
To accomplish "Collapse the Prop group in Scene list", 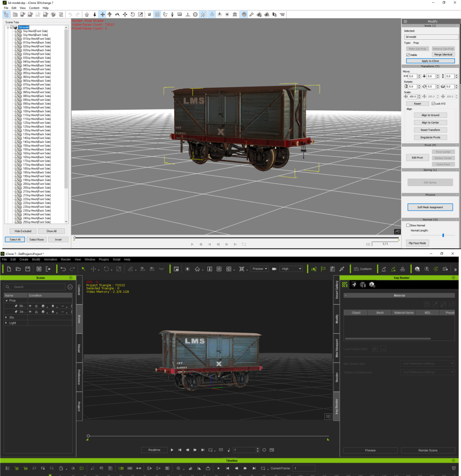I will (6, 300).
